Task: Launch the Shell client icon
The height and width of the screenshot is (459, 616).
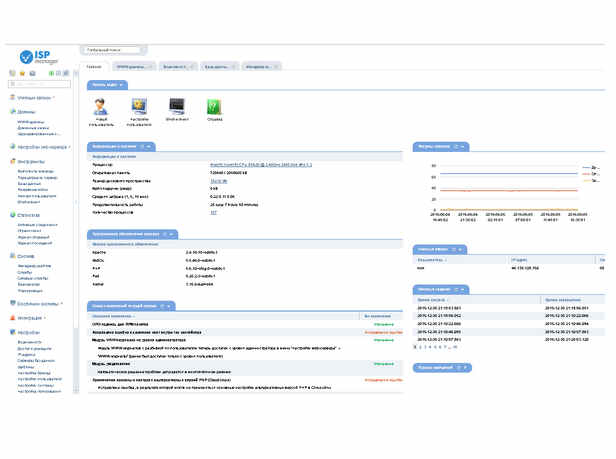Action: tap(177, 106)
